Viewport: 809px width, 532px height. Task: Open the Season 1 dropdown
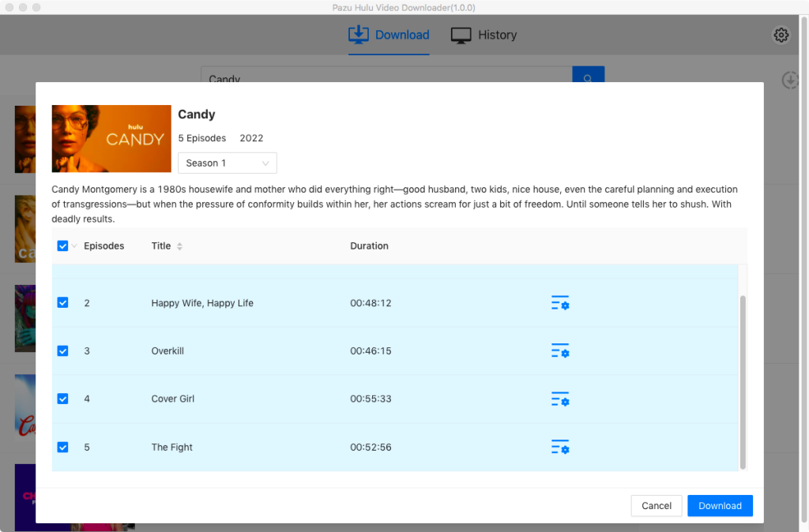(227, 163)
